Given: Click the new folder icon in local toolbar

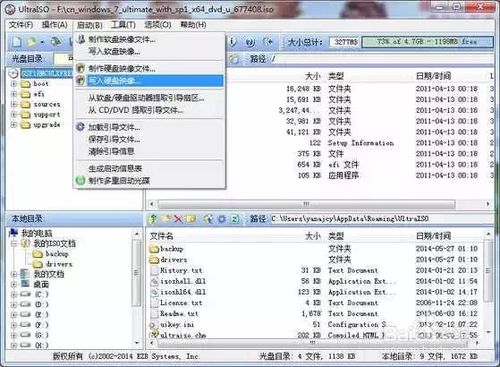Looking at the screenshot, I should click(x=166, y=219).
